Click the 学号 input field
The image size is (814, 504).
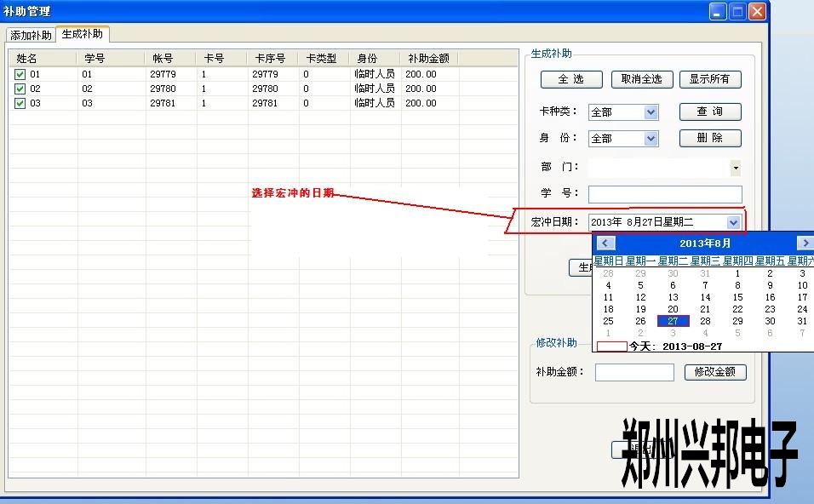[x=664, y=194]
